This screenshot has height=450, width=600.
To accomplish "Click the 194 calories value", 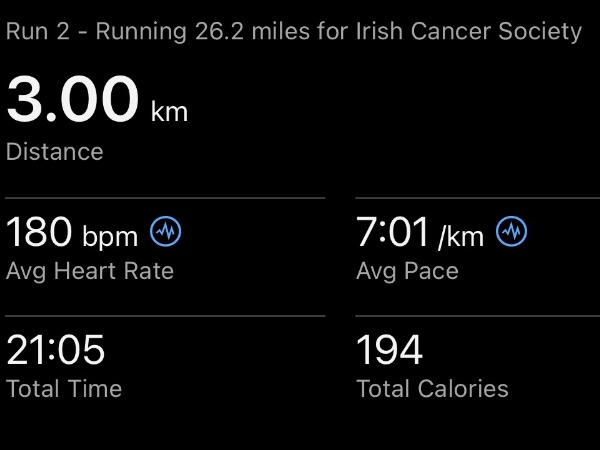I will point(390,351).
